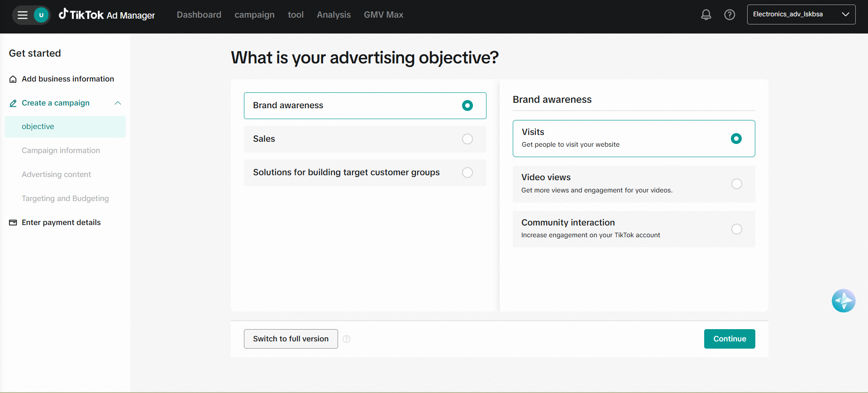Click the notification bell icon

click(706, 15)
